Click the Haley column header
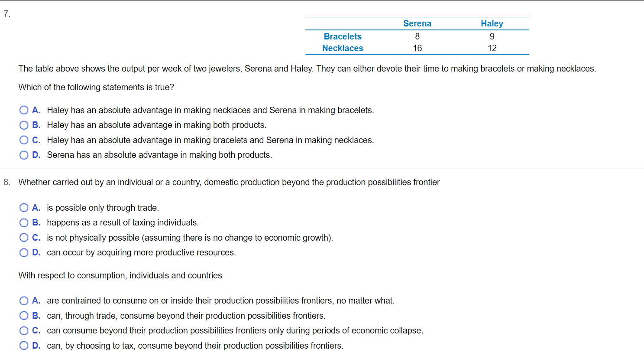 (492, 23)
